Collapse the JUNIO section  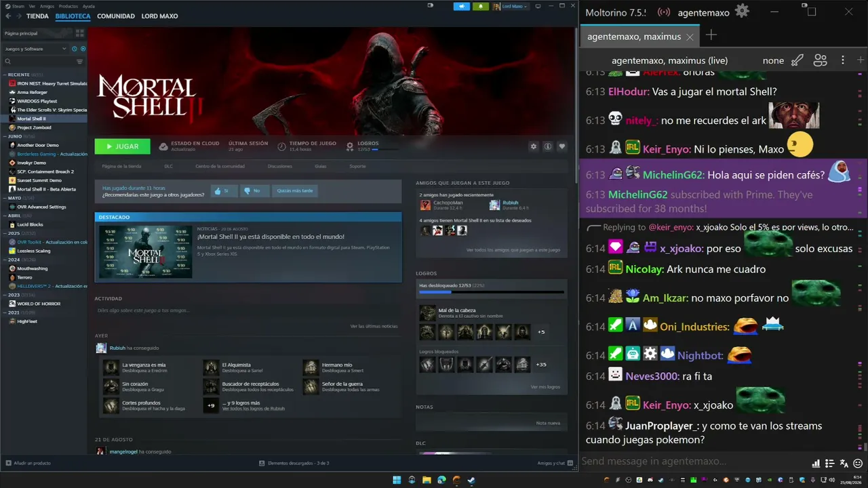click(4, 136)
